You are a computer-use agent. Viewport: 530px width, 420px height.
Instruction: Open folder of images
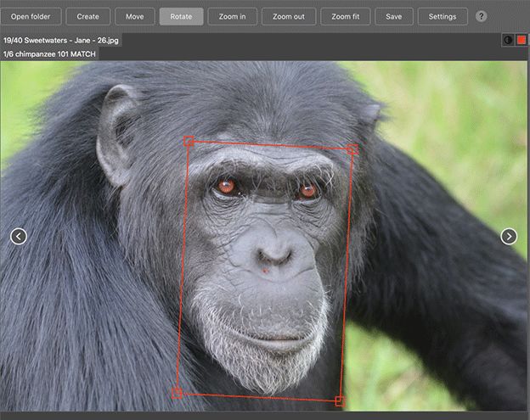click(31, 16)
